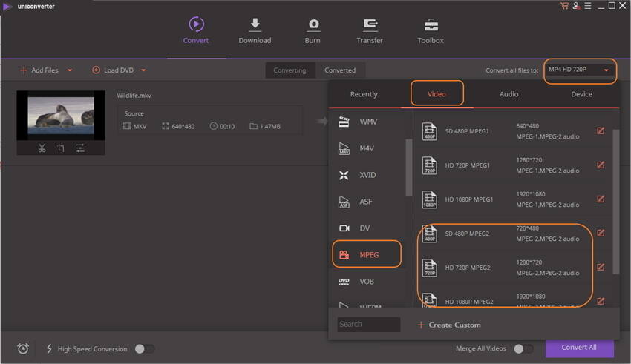The width and height of the screenshot is (631, 364).
Task: Open the Burn section
Action: 313,30
